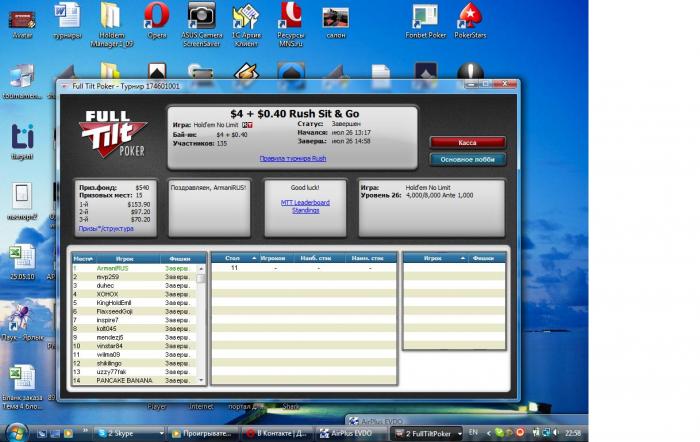Sort player list by Место column
Image resolution: width=700 pixels, height=442 pixels.
pos(83,258)
